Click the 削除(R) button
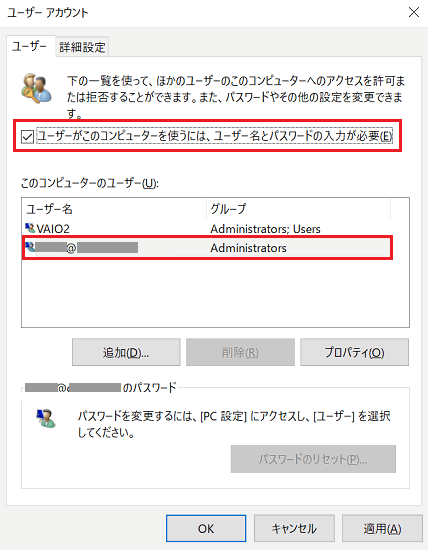 point(240,352)
